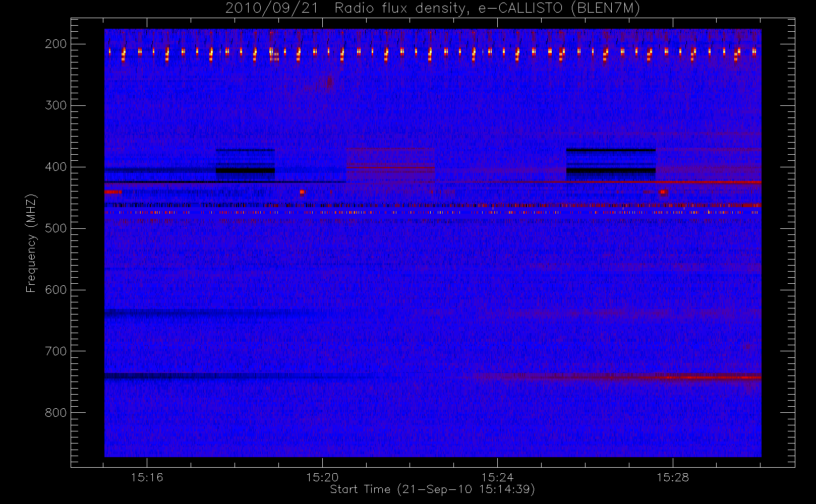Click the 15:28 time tick label
816x504 pixels.
[673, 477]
